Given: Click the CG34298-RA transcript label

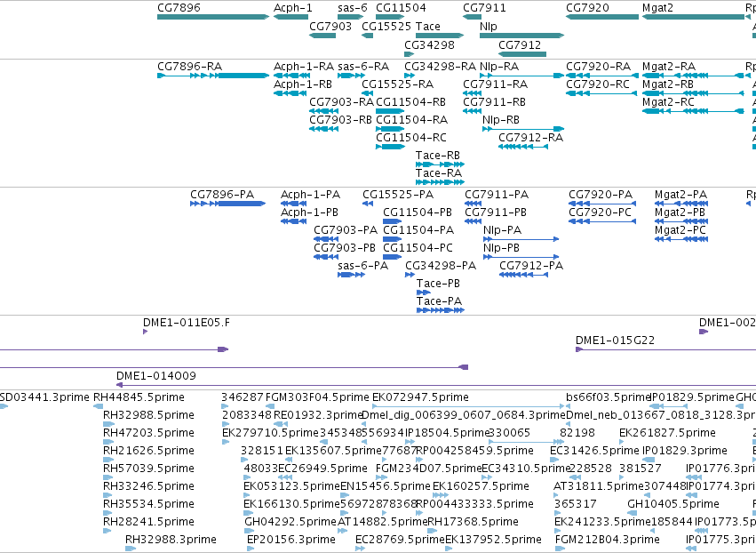Looking at the screenshot, I should (441, 66).
